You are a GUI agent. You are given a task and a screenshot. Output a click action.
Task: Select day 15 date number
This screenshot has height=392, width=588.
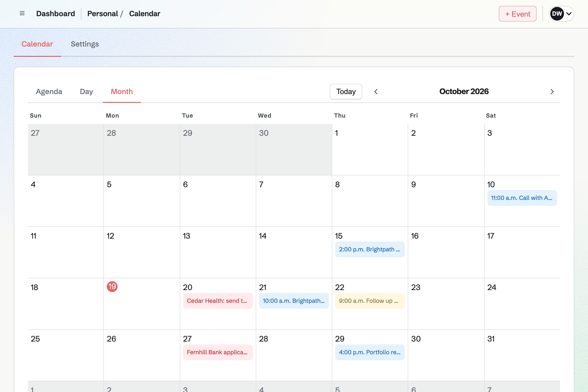(339, 236)
